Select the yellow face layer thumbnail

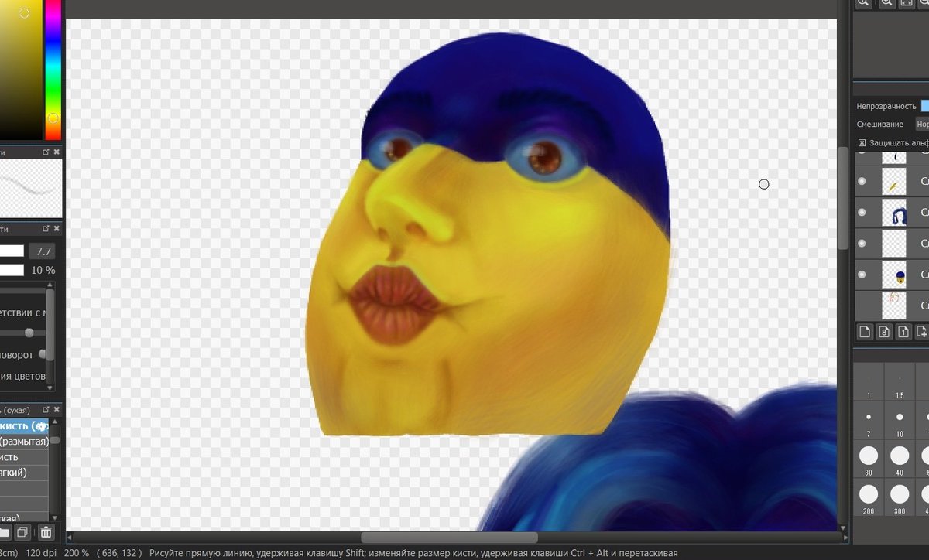(894, 275)
